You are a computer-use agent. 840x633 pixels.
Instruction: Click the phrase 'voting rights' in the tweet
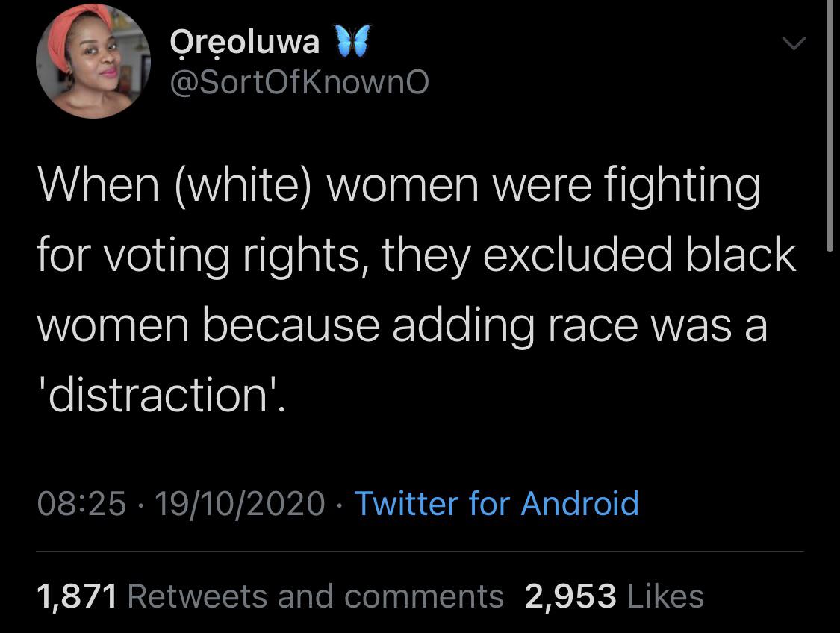tap(231, 256)
